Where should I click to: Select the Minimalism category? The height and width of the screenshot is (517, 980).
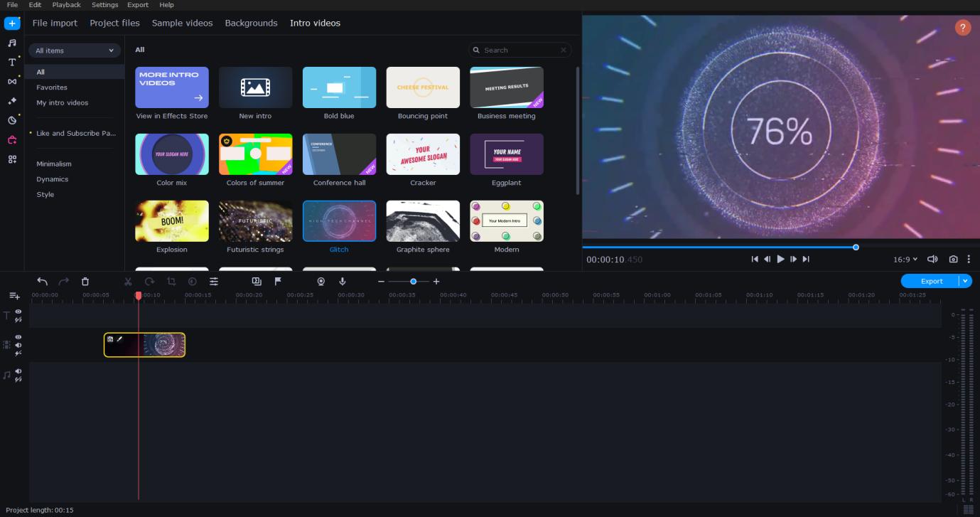pyautogui.click(x=54, y=164)
